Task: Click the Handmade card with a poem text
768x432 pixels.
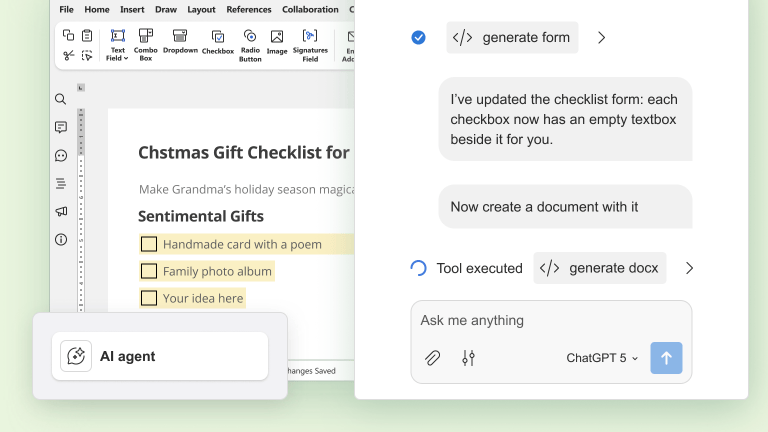Action: (242, 244)
